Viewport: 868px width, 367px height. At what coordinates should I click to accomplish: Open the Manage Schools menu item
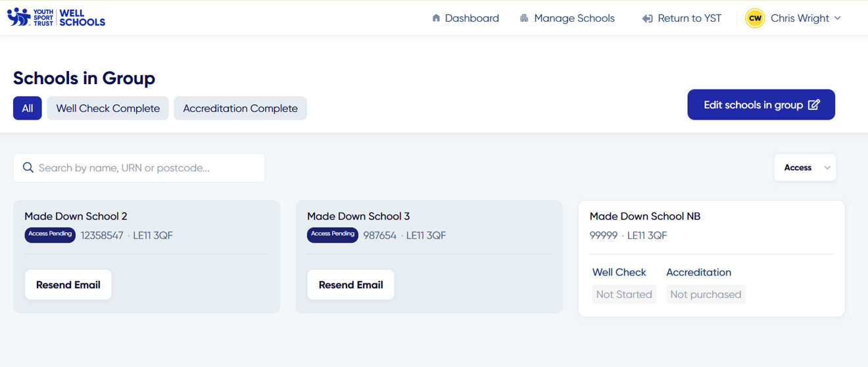point(574,18)
